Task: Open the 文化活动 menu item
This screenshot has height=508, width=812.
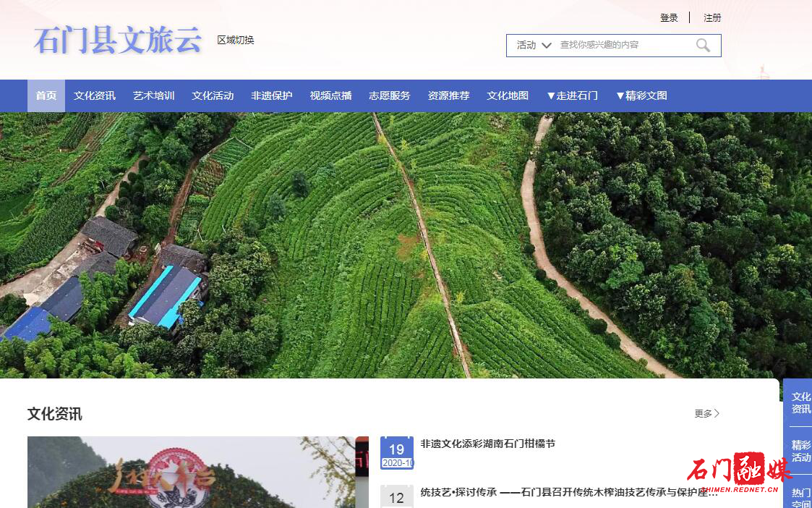Action: [x=213, y=96]
